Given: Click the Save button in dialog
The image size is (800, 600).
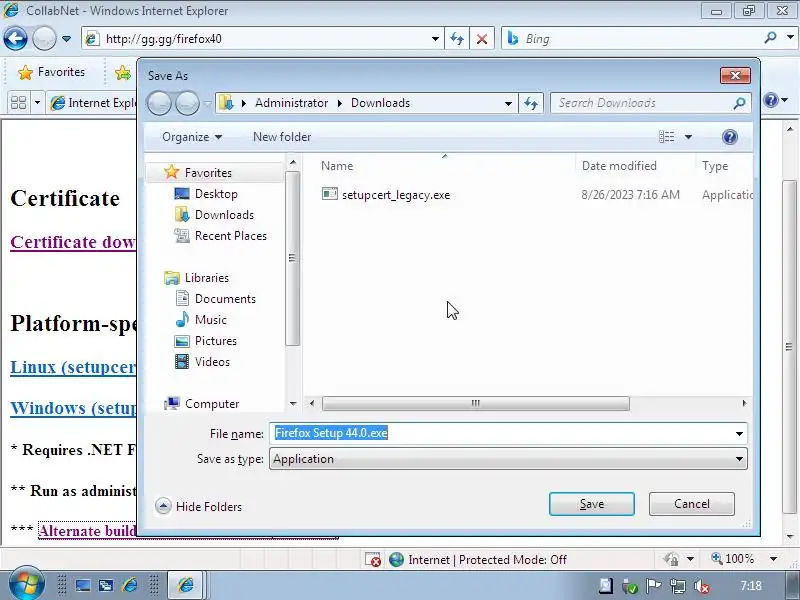Looking at the screenshot, I should pos(592,504).
